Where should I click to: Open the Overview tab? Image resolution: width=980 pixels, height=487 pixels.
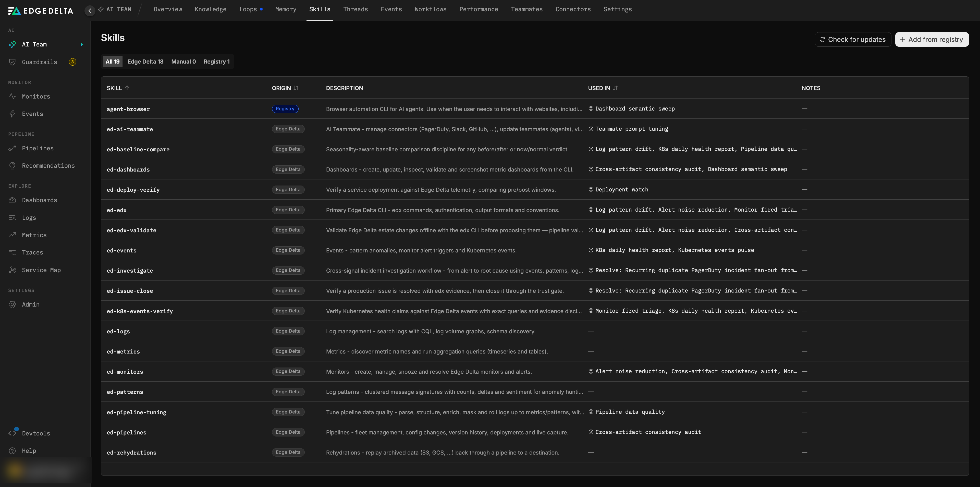[x=168, y=9]
